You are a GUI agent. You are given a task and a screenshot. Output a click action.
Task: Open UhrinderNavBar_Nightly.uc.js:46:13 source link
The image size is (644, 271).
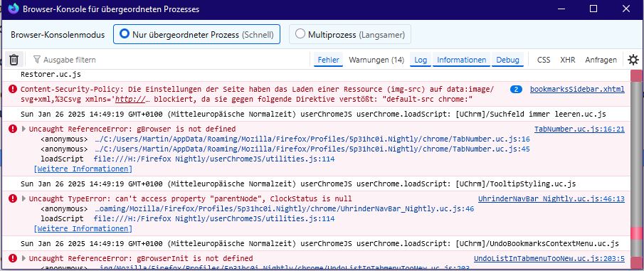551,199
